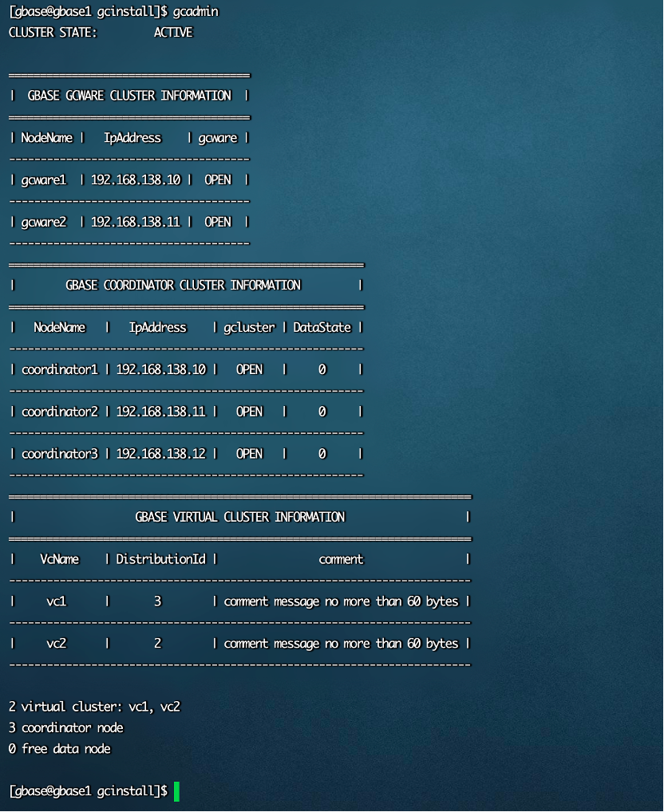Select the coordinator3 node name

[60, 454]
